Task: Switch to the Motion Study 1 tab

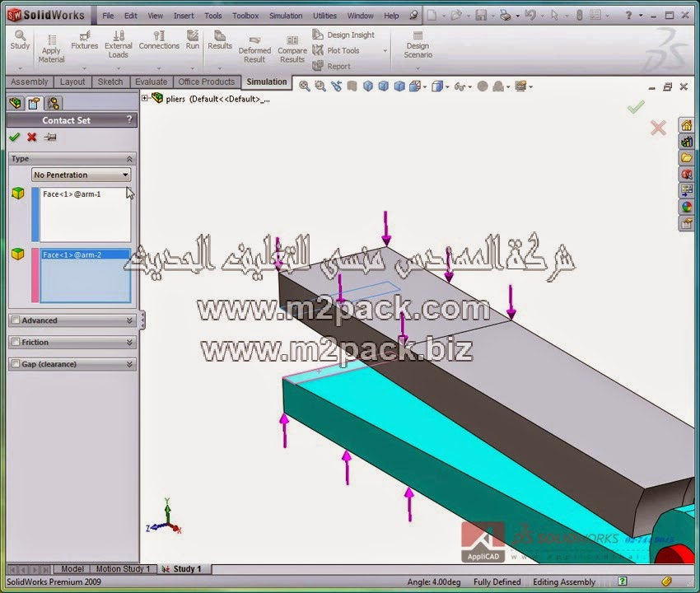Action: click(x=123, y=569)
